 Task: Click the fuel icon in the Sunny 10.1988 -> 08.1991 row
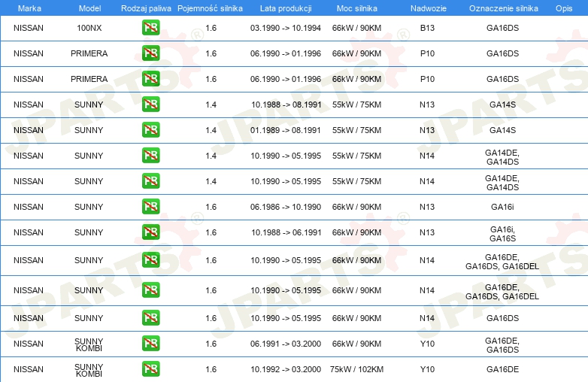point(150,105)
